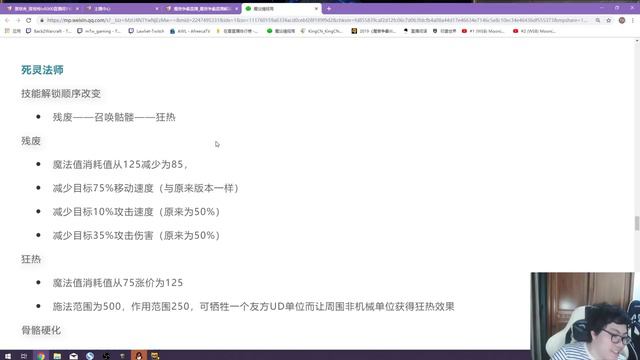Open the Chrome three-dot menu

click(633, 20)
